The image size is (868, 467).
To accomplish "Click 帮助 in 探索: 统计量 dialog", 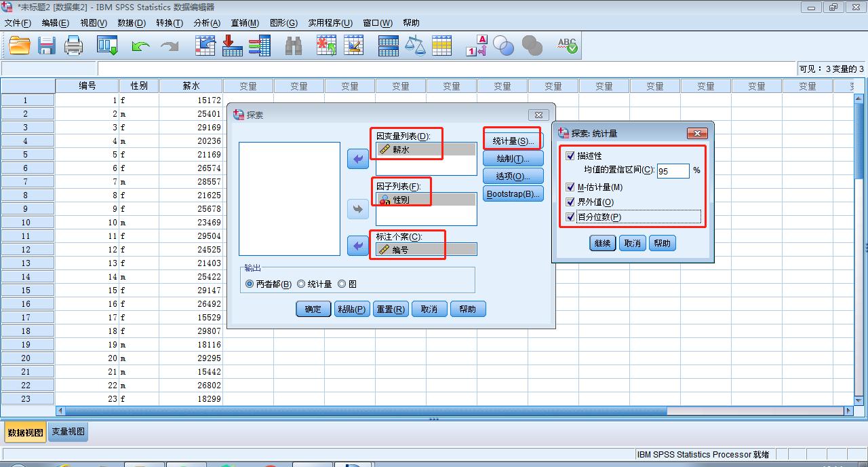I will point(663,243).
